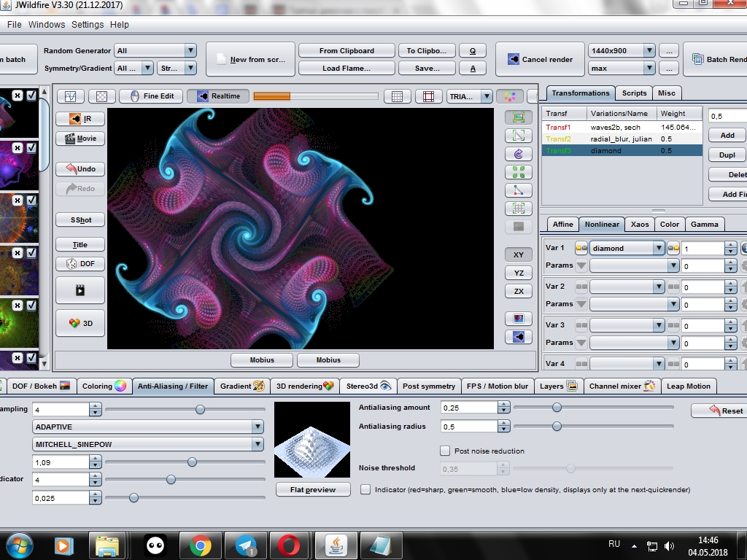Toggle Fine Edit mode
The image size is (747, 560).
pos(152,96)
